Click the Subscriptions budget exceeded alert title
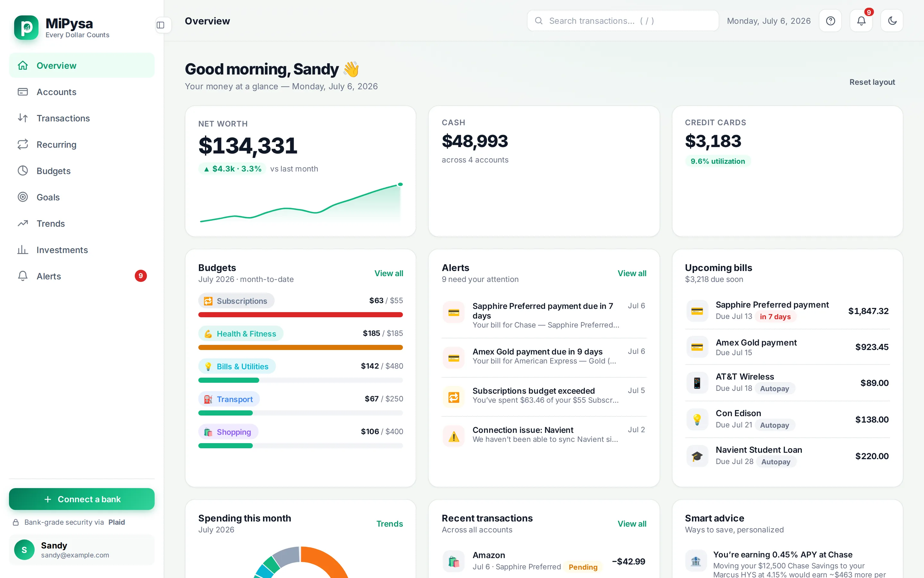This screenshot has width=924, height=578. [x=534, y=391]
